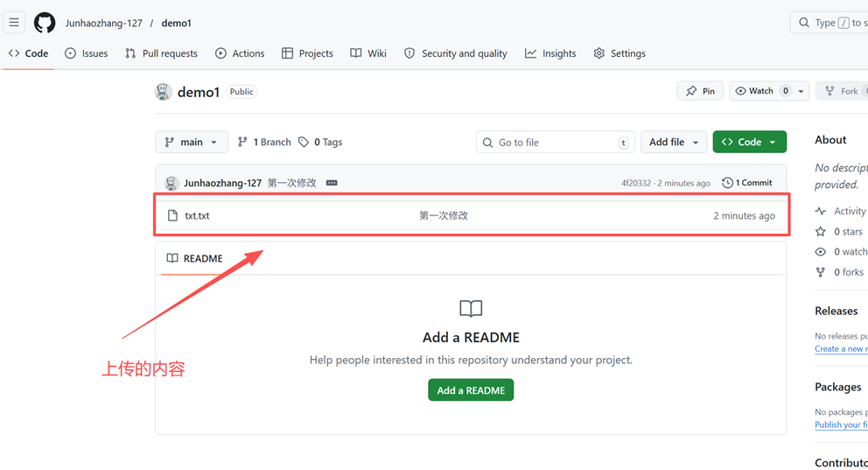Click the eye watchers icon in About
868x470 pixels.
(821, 252)
